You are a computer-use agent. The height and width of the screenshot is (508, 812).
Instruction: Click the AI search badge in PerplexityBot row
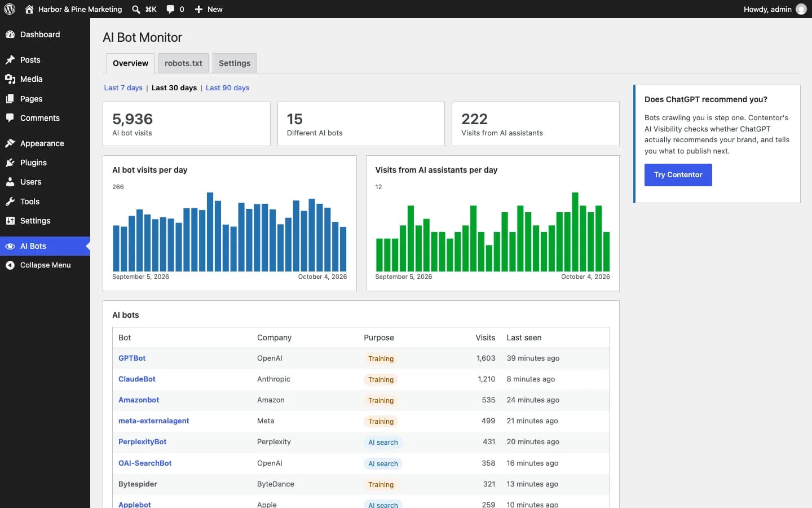pos(383,443)
